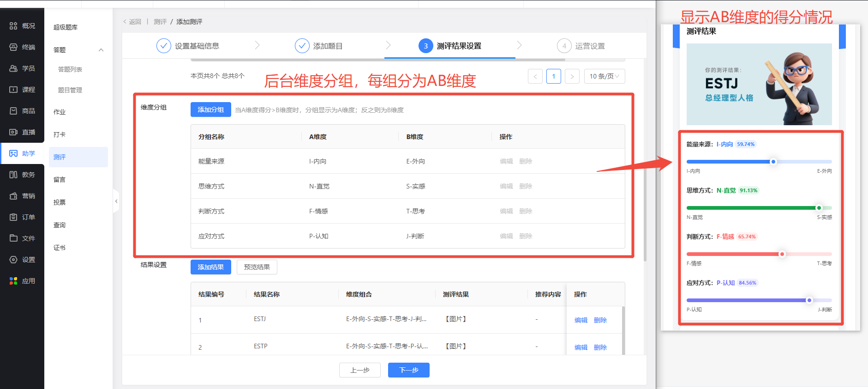Collapse the 答题 submenu chevron
This screenshot has width=868, height=389.
pos(101,50)
